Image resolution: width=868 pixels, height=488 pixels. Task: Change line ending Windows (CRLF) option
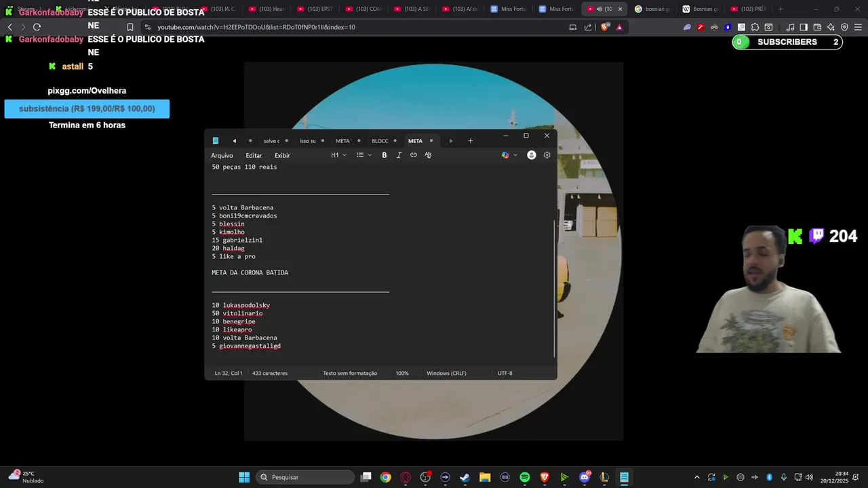tap(446, 373)
